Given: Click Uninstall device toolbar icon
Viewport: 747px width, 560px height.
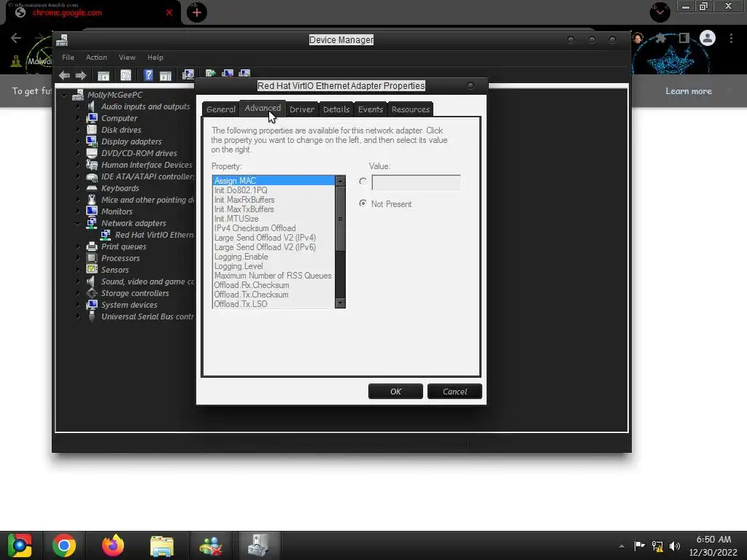Looking at the screenshot, I should click(228, 74).
